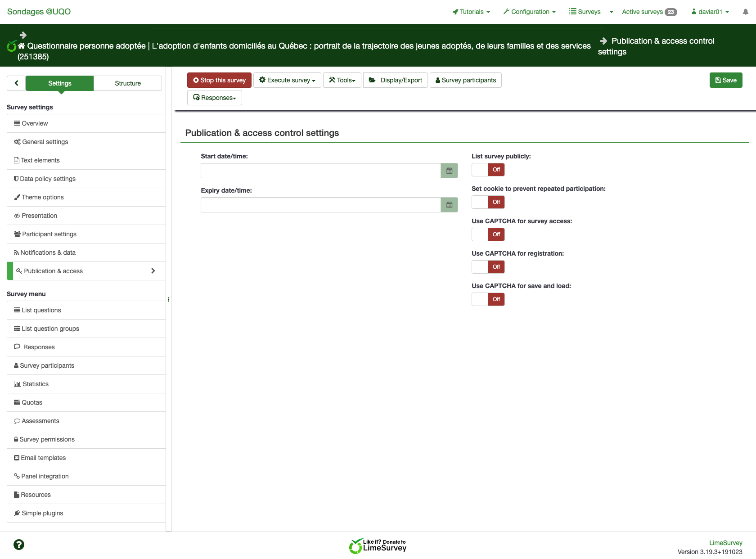Toggle CAPTCHA for save and load
This screenshot has width=756, height=559.
coord(488,299)
